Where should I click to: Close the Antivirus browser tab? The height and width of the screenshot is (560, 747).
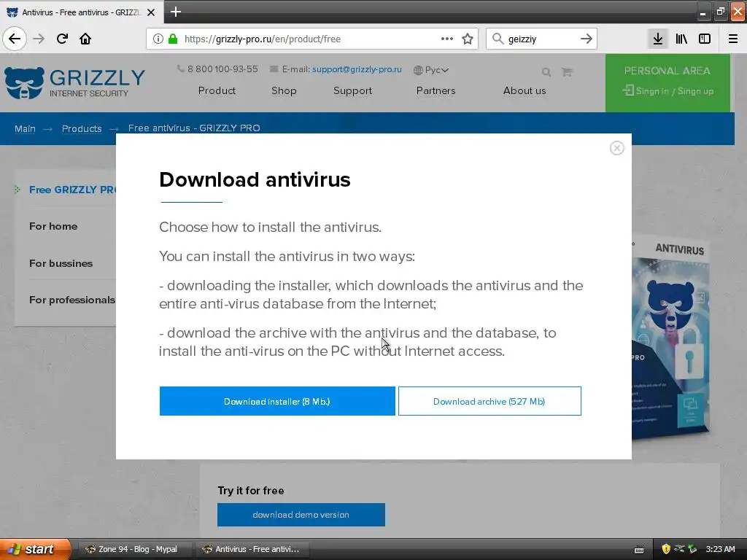click(x=151, y=12)
